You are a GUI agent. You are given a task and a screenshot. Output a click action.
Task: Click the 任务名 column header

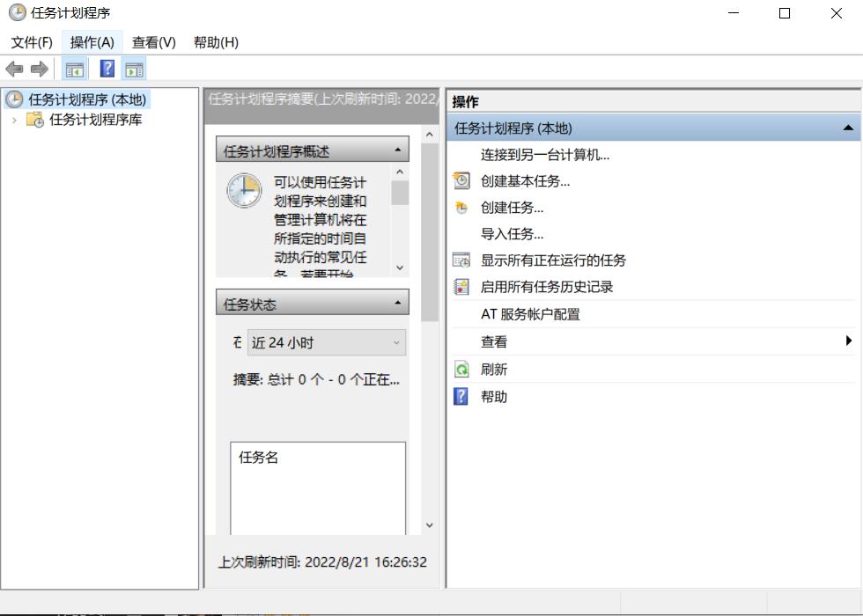click(x=258, y=457)
